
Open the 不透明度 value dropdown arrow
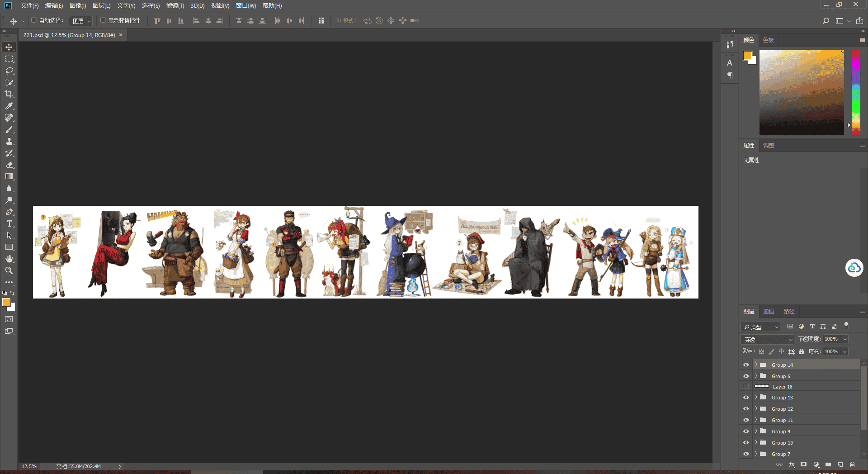[x=844, y=339]
